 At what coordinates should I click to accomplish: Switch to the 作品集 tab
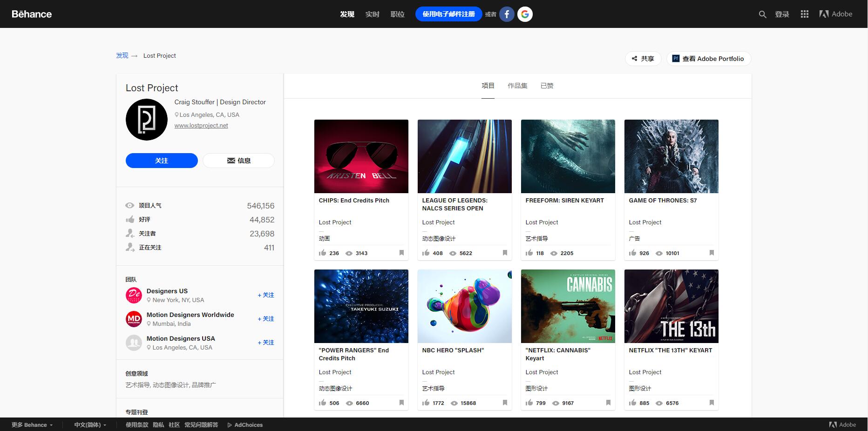(x=517, y=86)
